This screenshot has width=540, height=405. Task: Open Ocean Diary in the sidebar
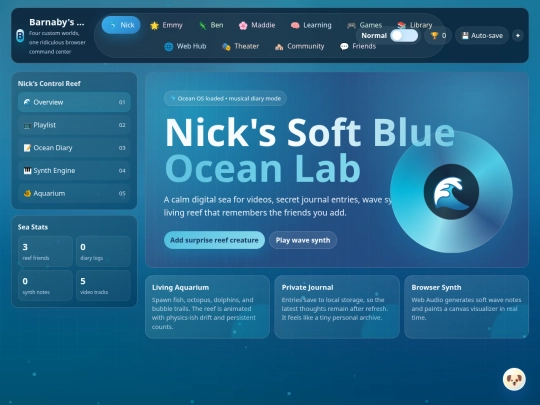click(74, 148)
